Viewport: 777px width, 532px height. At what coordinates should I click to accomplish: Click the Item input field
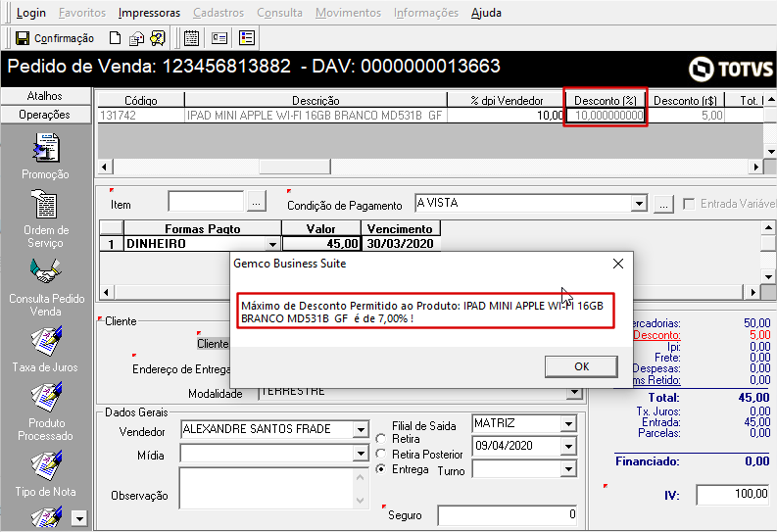[206, 202]
